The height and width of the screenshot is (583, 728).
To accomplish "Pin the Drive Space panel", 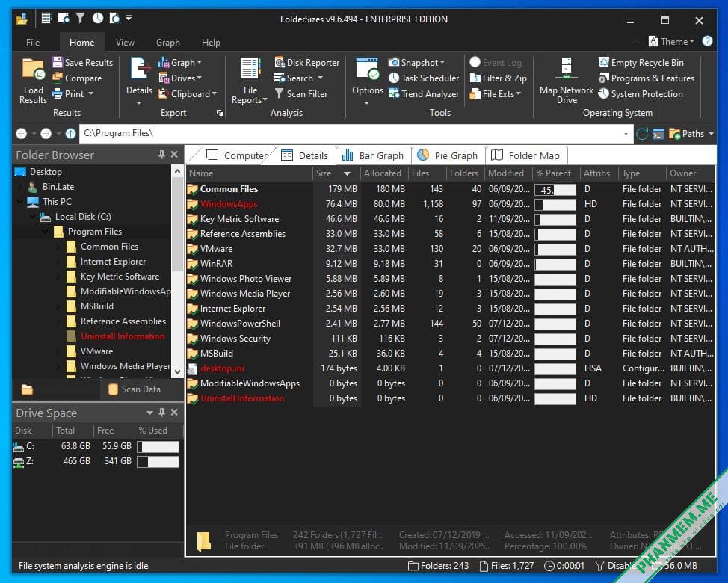I will coord(161,412).
